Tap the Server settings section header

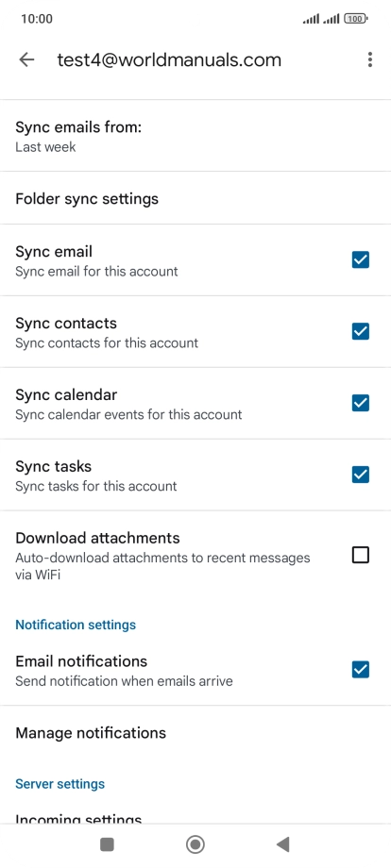point(59,784)
